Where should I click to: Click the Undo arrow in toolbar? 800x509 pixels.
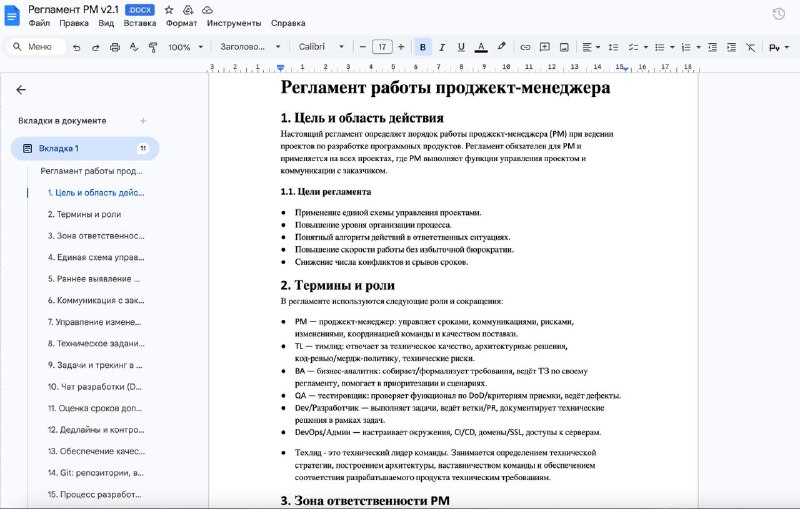click(77, 47)
